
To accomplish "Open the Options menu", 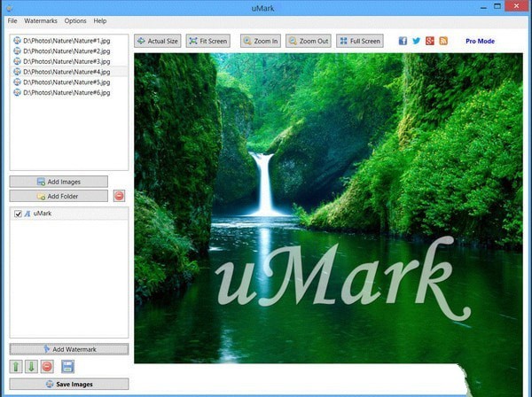I will [x=75, y=20].
